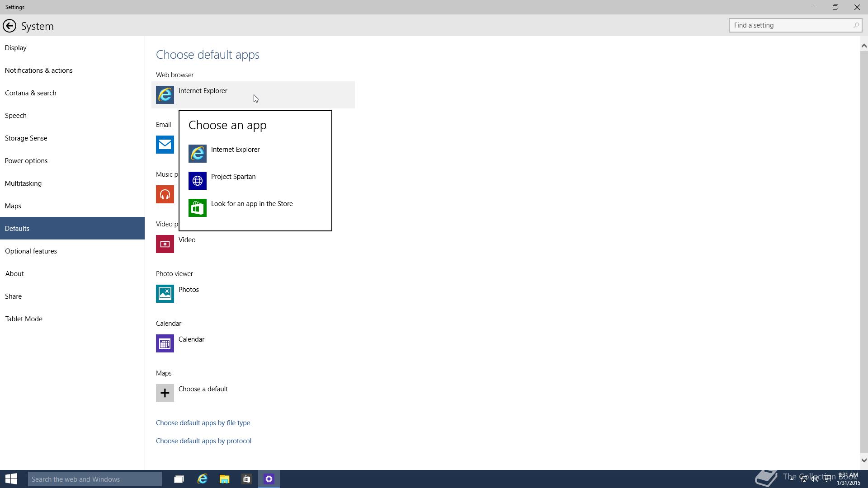Click in the Find a setting field

click(795, 25)
